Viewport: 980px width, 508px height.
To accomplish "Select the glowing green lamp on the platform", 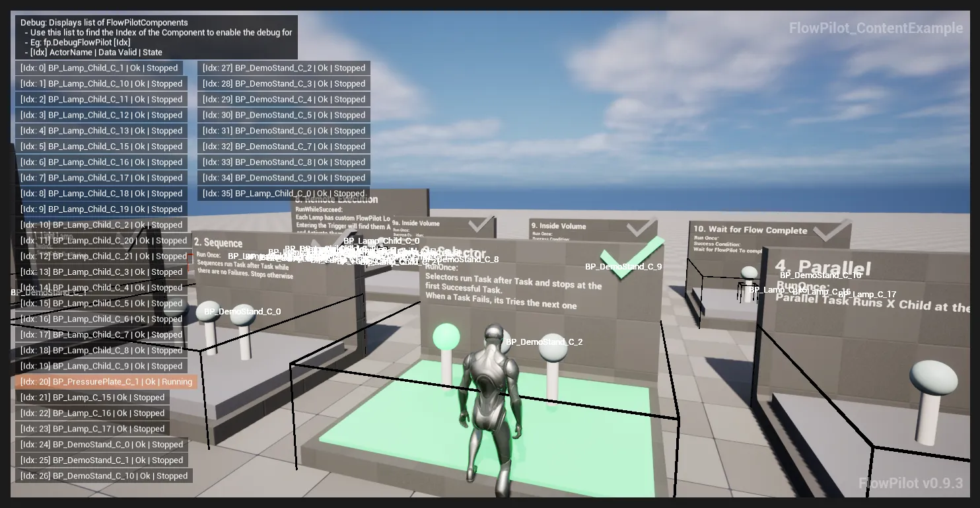I will (x=446, y=338).
